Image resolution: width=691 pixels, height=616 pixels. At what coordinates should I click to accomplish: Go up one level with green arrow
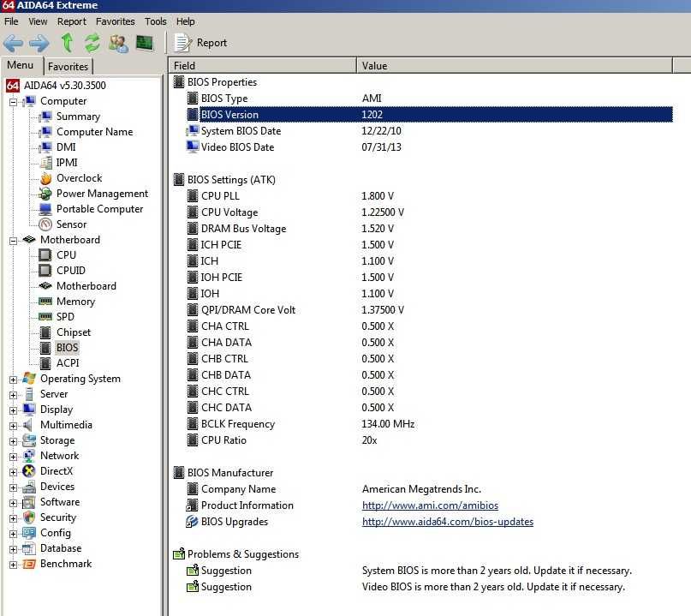click(67, 43)
